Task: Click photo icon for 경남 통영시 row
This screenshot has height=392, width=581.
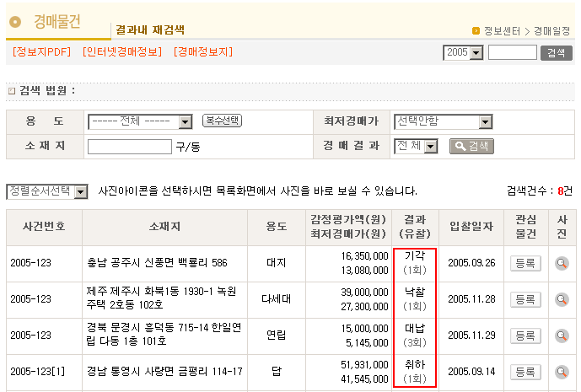Action: coord(562,372)
